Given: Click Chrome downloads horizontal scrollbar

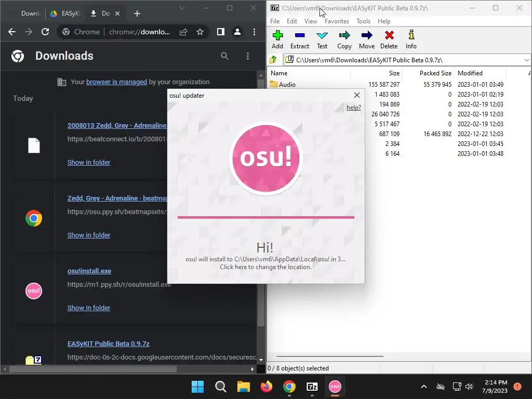Looking at the screenshot, I should click(93, 369).
